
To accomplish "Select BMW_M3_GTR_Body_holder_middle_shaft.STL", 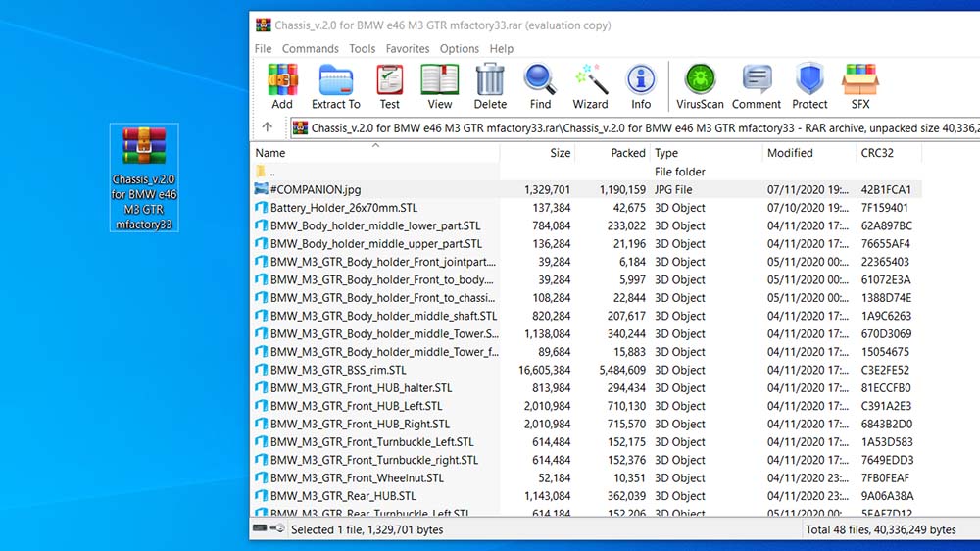I will pyautogui.click(x=383, y=316).
